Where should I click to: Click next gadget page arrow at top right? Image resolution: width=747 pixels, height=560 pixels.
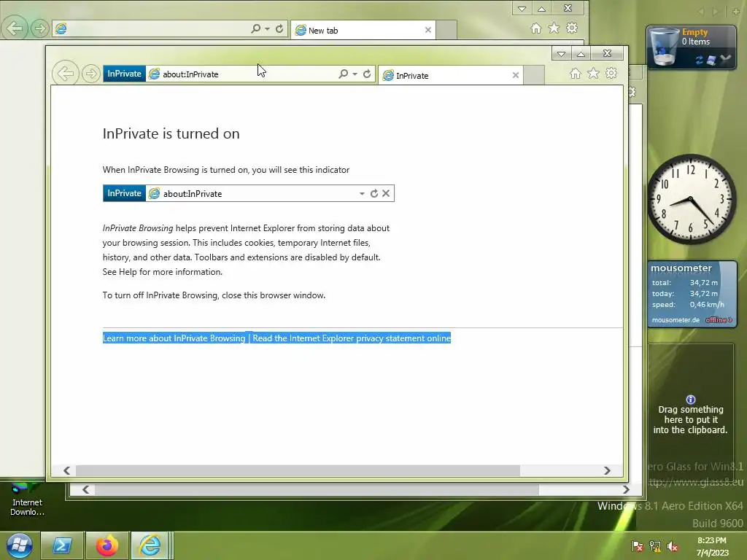(716, 11)
